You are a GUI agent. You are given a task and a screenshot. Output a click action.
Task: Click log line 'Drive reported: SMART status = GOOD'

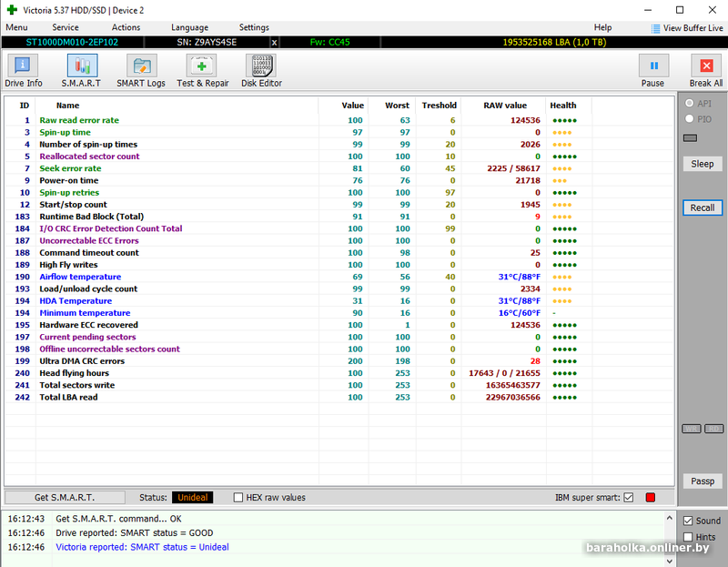point(134,533)
